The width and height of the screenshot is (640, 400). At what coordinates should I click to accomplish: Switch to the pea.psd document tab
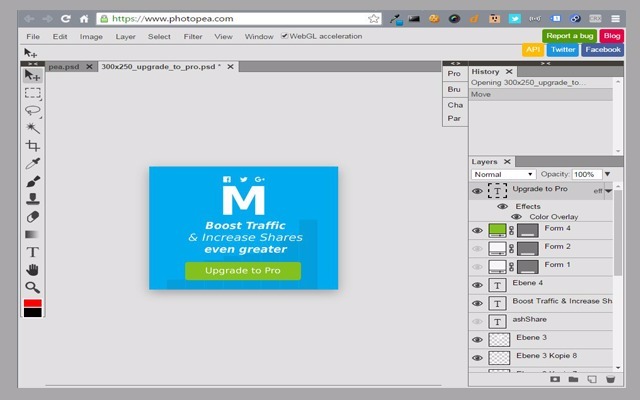(x=65, y=66)
